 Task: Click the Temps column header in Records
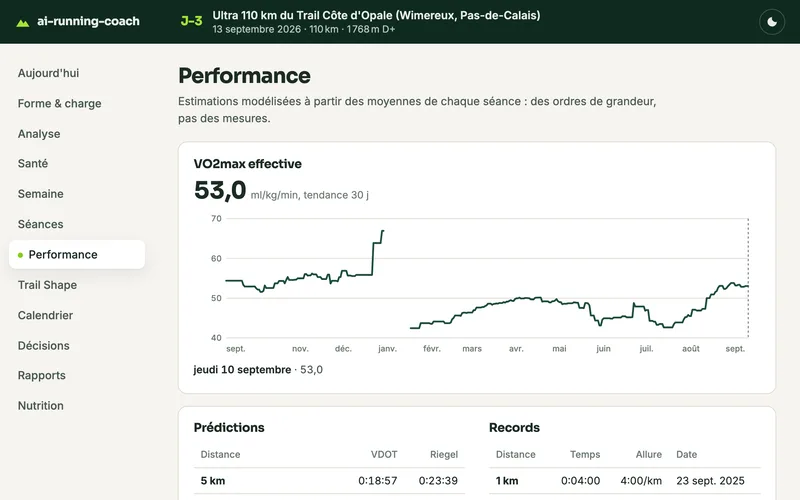[585, 454]
